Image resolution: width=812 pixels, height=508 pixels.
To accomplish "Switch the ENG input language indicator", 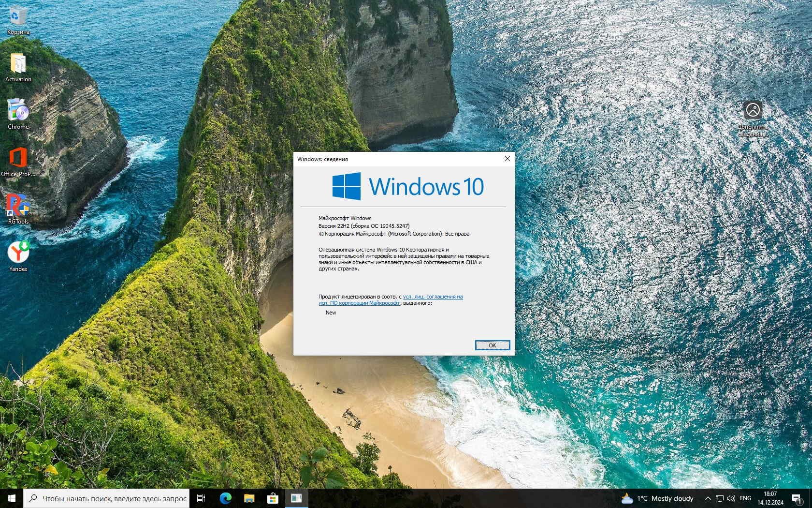I will click(x=745, y=498).
